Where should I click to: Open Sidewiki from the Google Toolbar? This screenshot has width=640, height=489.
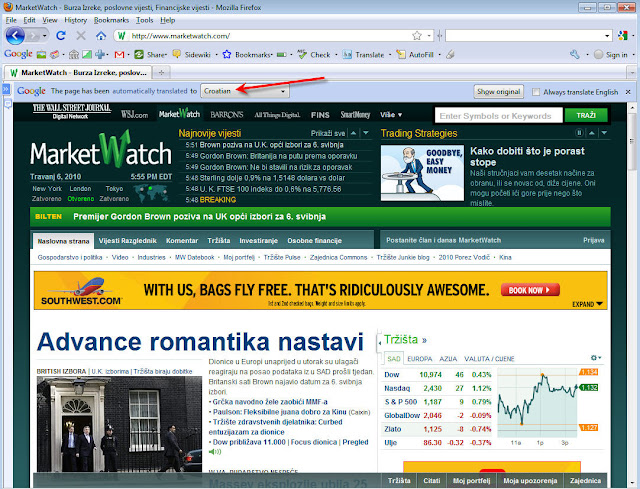191,54
